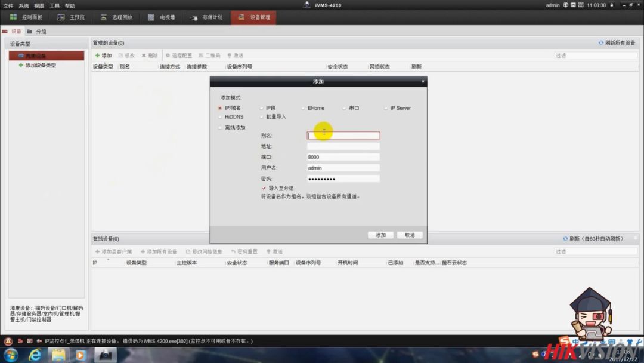Open the 电视墙 video wall tab
Screen dimensions: 644x363
point(162,17)
